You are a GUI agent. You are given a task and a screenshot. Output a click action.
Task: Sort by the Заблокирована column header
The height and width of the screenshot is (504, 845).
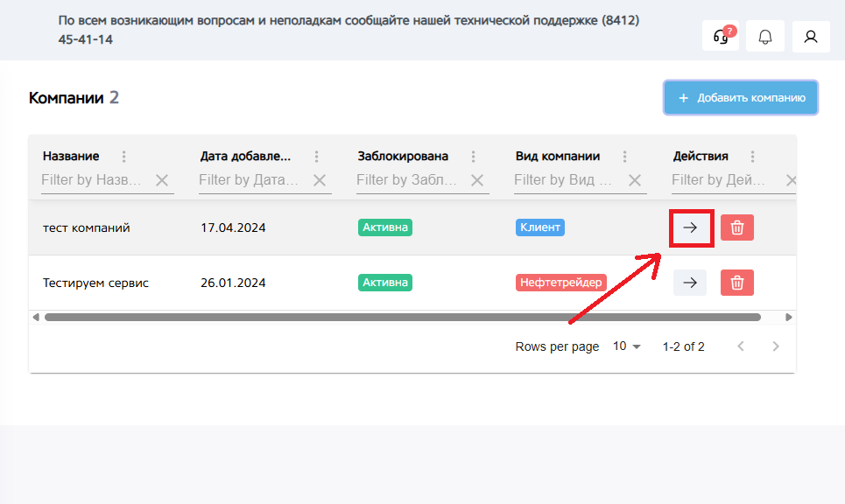403,156
